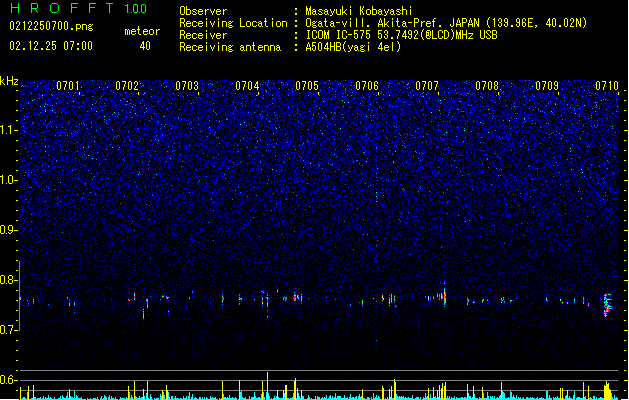Click the 0701 time marker
Viewport: 629px width, 400px height.
68,86
